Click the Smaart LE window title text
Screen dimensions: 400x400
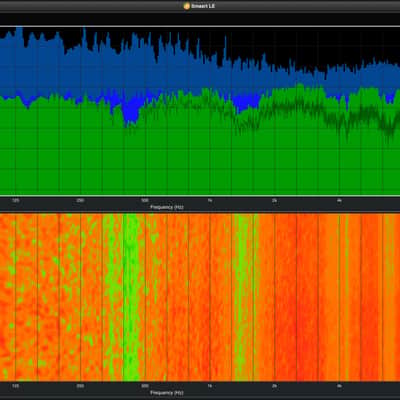203,6
